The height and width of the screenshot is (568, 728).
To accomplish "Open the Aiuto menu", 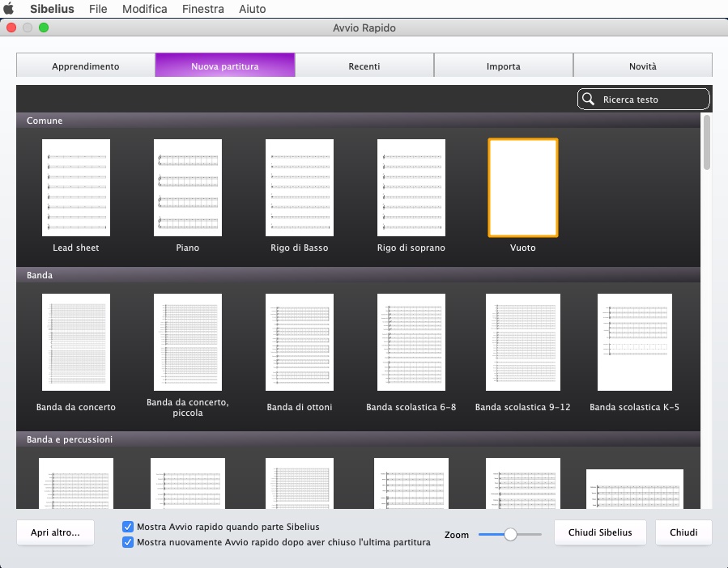I will pos(252,9).
